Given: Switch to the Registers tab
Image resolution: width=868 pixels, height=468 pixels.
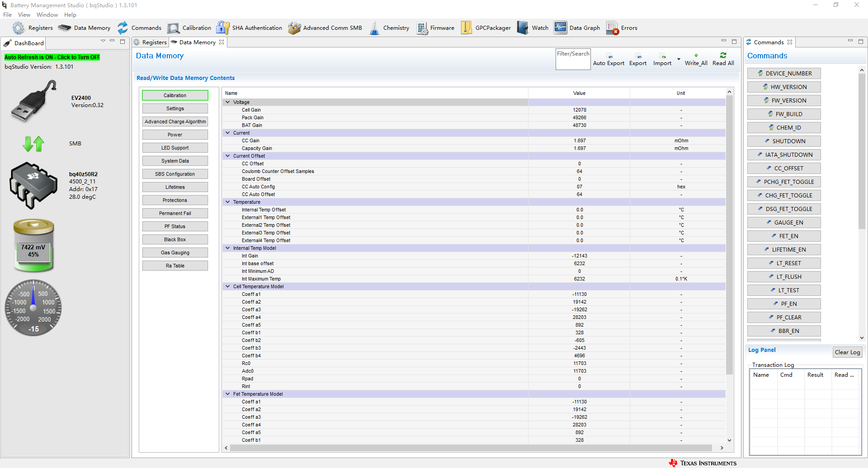Looking at the screenshot, I should [x=151, y=42].
